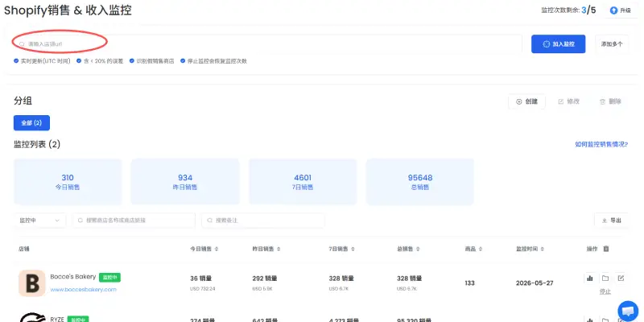
Task: Sort by the 商品 column arrows
Action: click(480, 250)
